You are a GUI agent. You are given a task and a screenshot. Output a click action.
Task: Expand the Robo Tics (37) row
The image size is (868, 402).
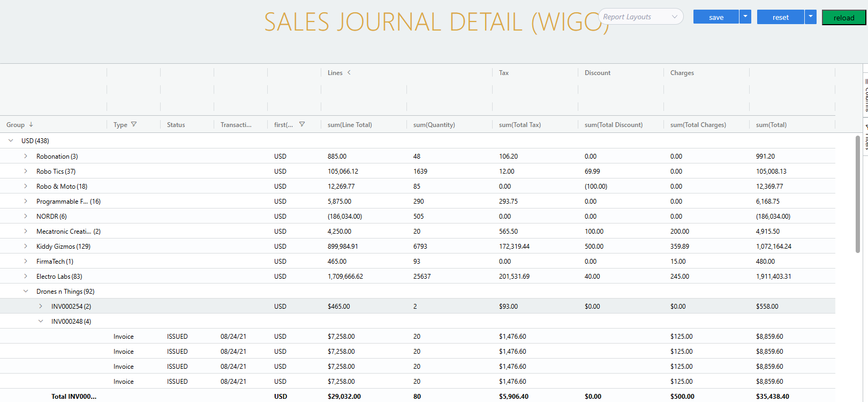pyautogui.click(x=26, y=171)
